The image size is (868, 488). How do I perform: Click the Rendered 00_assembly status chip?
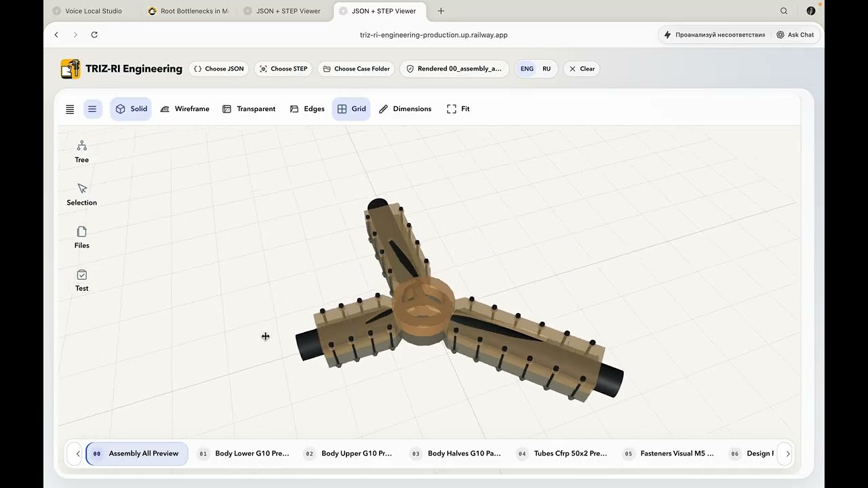pos(454,68)
